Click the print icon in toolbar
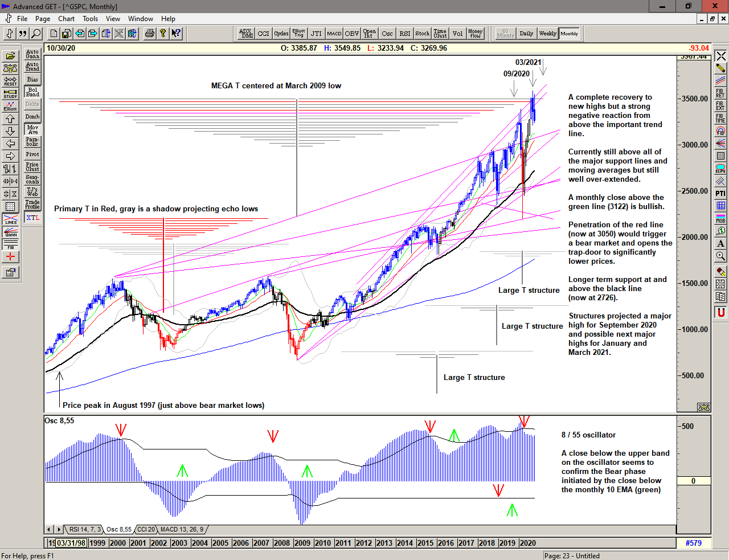Screen dimensions: 729x560 pyautogui.click(x=149, y=34)
